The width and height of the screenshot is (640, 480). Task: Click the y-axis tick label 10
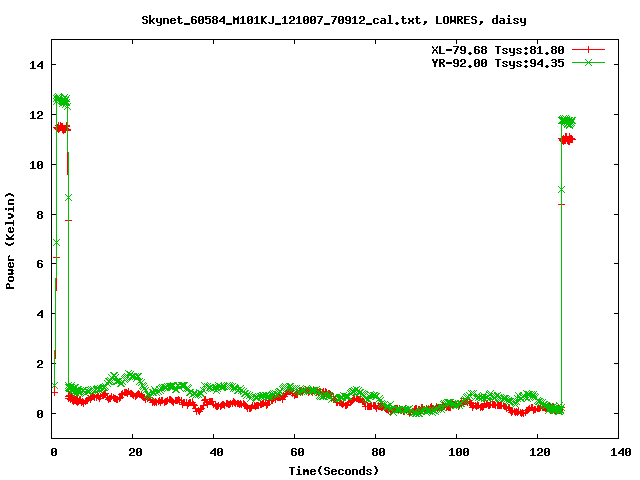(x=37, y=164)
